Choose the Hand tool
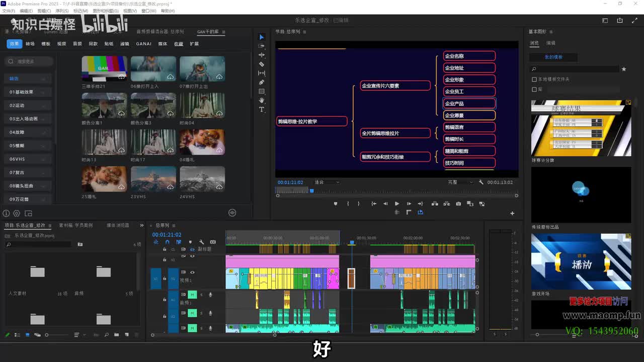Viewport: 644px width, 362px height. click(x=262, y=101)
